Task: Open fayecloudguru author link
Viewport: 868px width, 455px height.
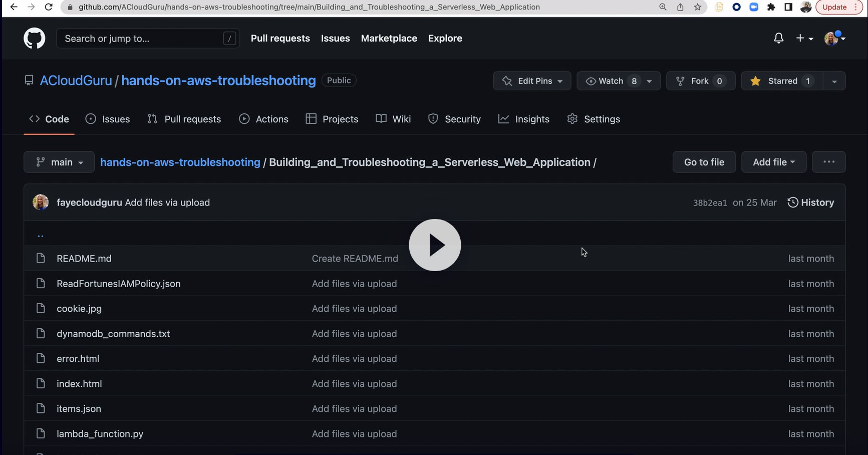Action: [x=89, y=202]
